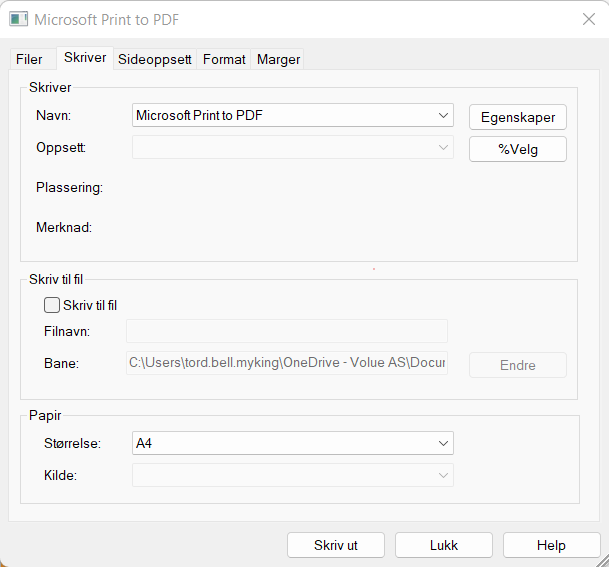
Task: Click the printer app icon in title bar
Action: [17, 20]
